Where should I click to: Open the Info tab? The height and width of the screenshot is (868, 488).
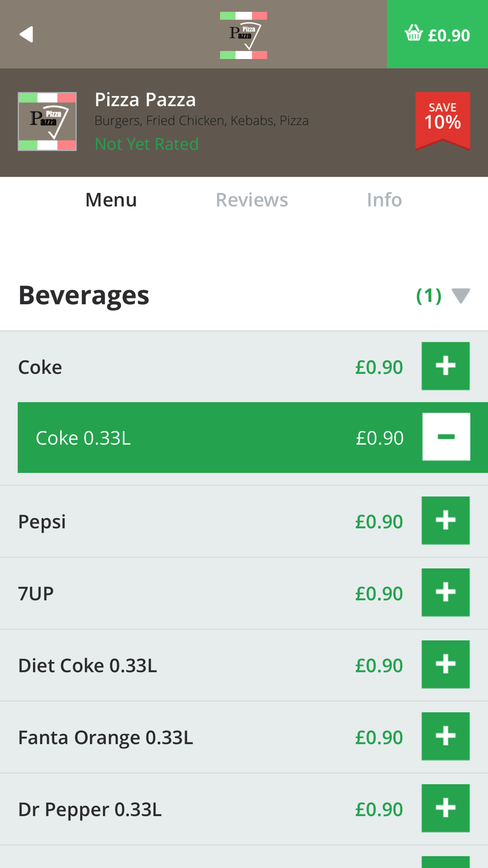click(384, 200)
